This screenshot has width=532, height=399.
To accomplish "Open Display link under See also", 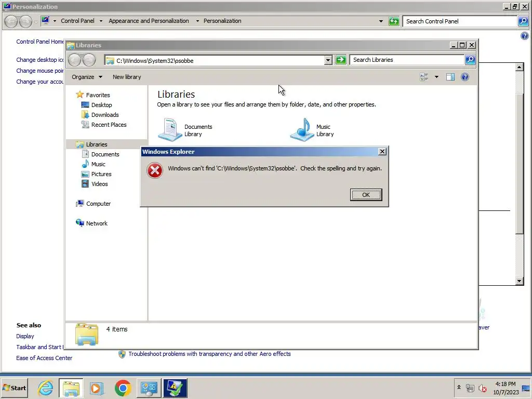I will 25,336.
